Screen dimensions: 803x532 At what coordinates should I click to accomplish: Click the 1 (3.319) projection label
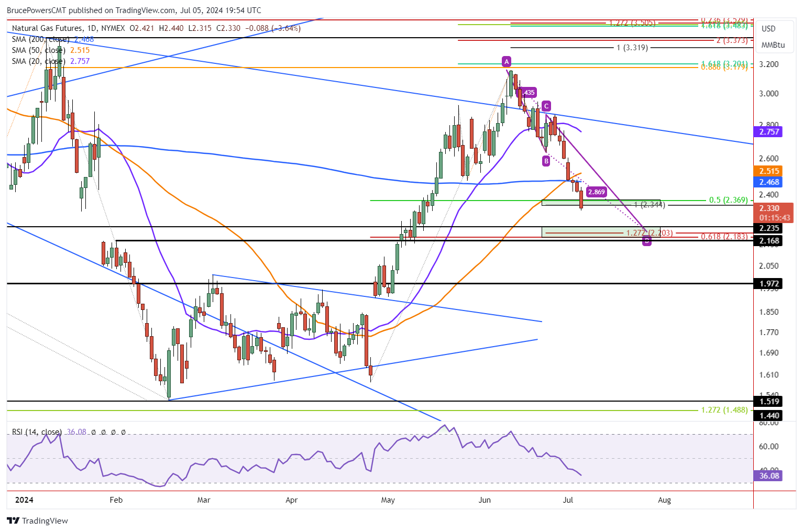632,48
